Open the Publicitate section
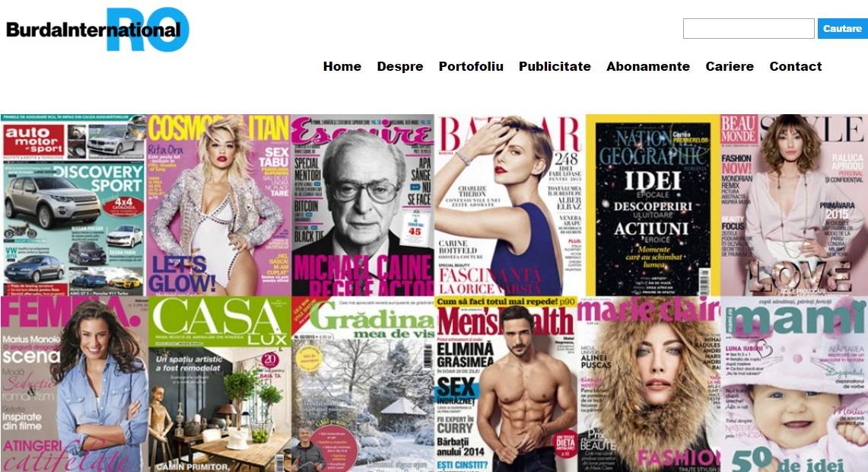 555,66
